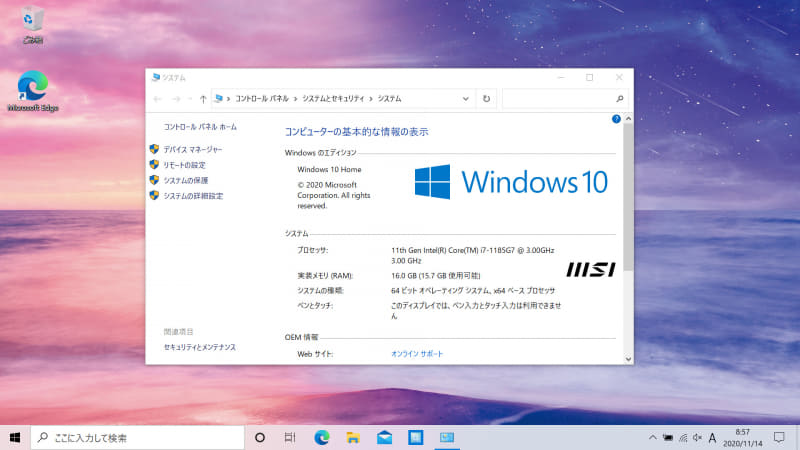Screen dimensions: 800x450
Task: Click the Windows 10 Home edition text
Action: point(329,169)
